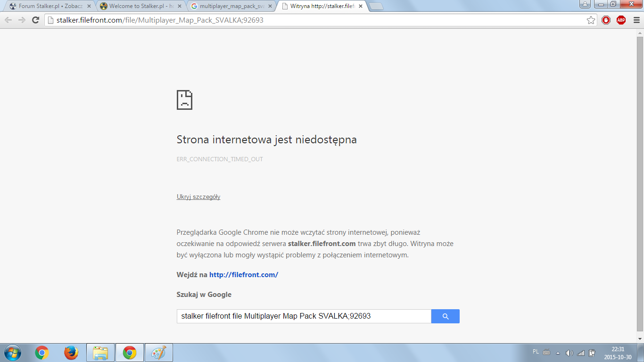Click the Szukaj w Google label

204,295
